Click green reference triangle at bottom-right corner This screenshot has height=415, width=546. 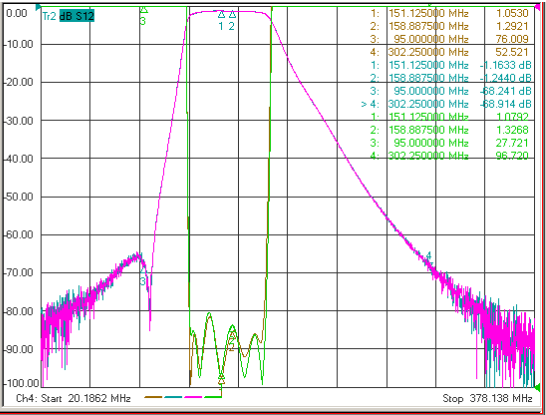tap(537, 386)
